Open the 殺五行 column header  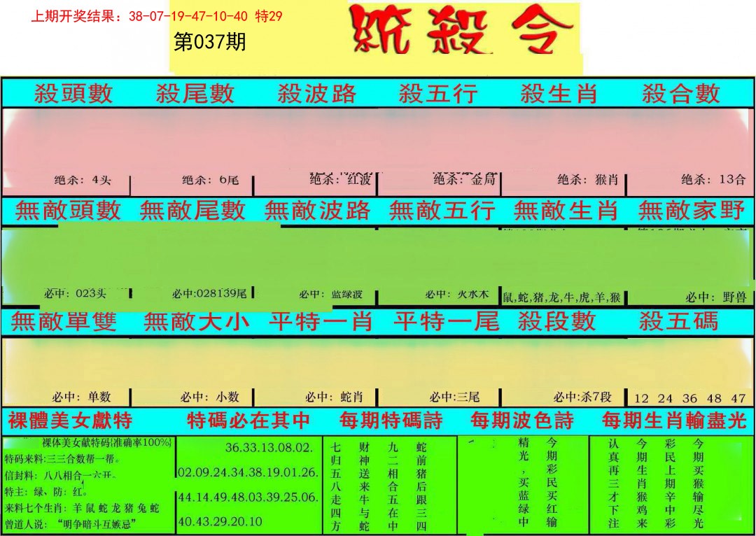pyautogui.click(x=438, y=93)
